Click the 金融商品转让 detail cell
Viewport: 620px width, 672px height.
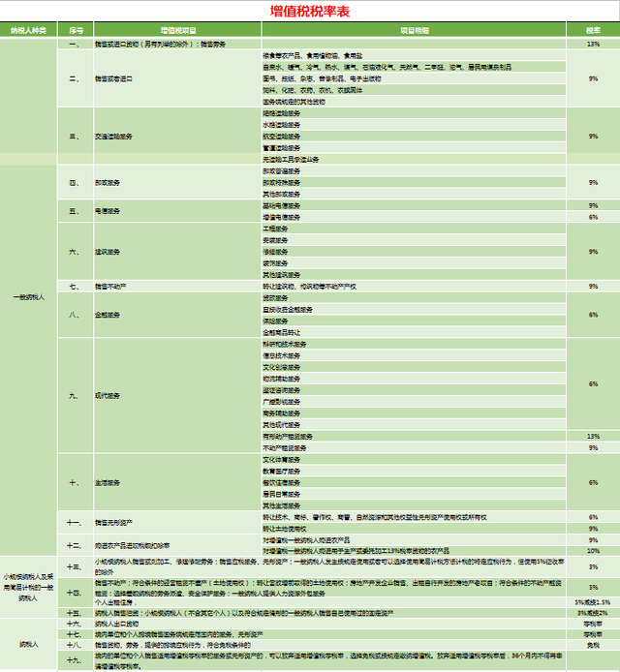click(x=415, y=332)
